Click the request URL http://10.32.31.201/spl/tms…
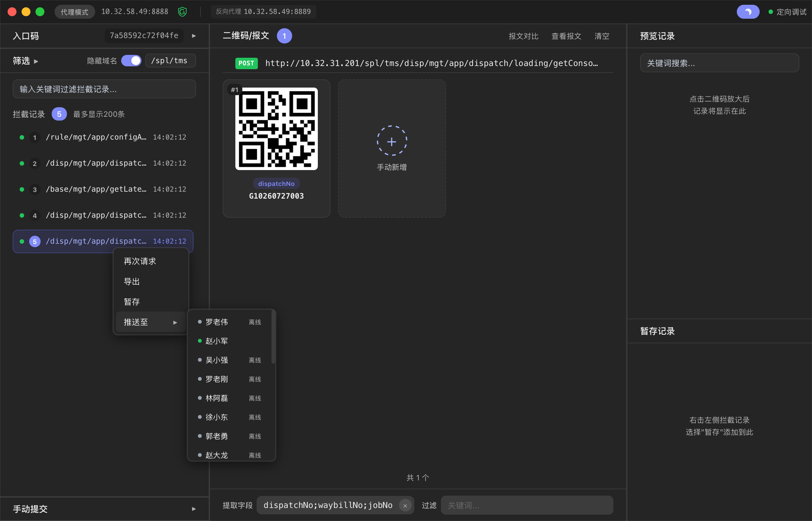 pos(431,63)
